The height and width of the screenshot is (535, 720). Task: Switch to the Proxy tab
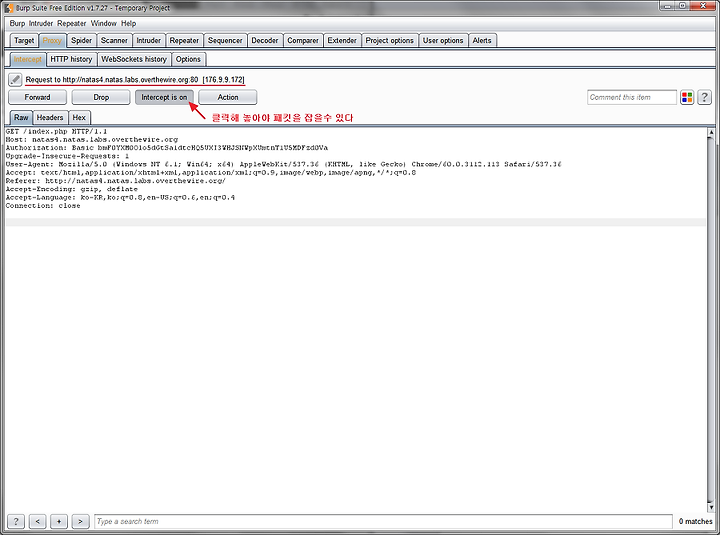point(52,40)
